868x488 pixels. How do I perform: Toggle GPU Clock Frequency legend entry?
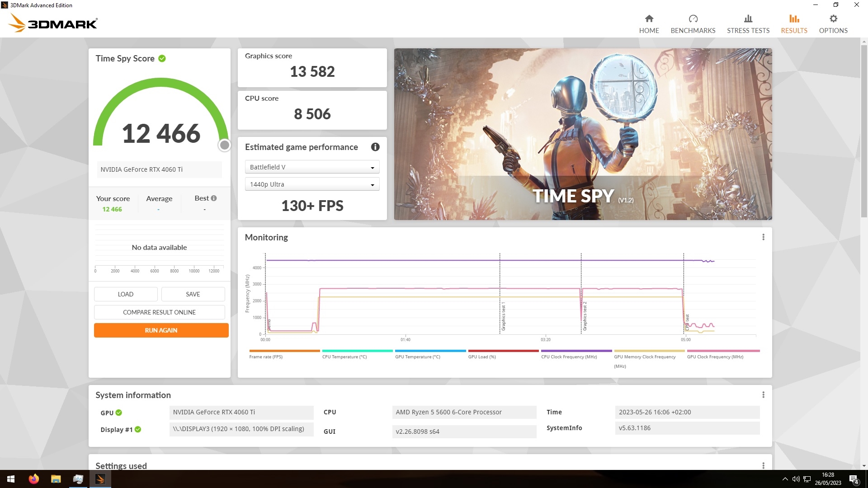coord(722,354)
